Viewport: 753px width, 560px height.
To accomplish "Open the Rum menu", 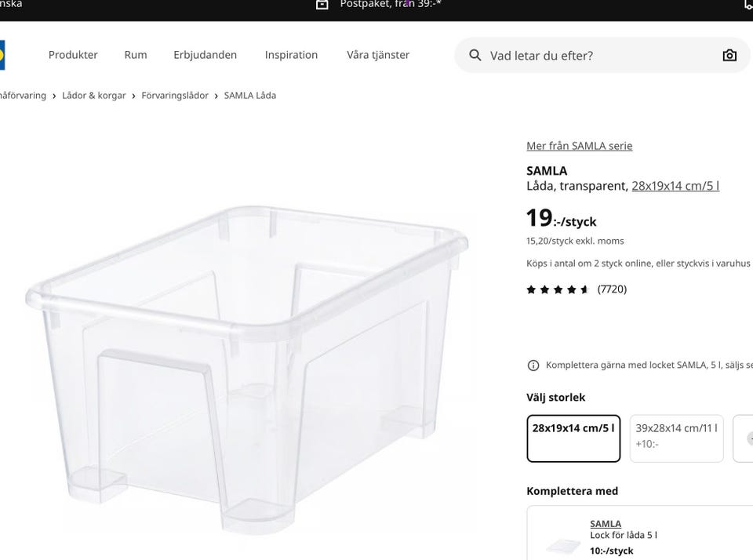I will tap(136, 55).
